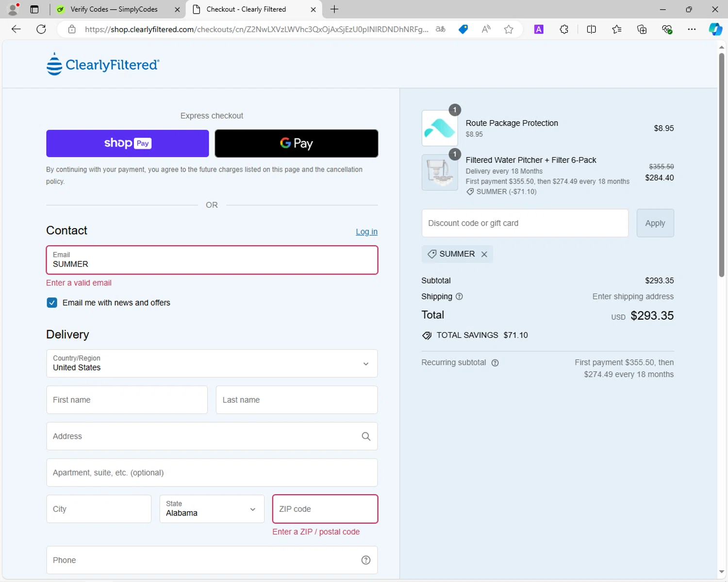Viewport: 728px width, 582px height.
Task: View site information lock icon
Action: (72, 29)
